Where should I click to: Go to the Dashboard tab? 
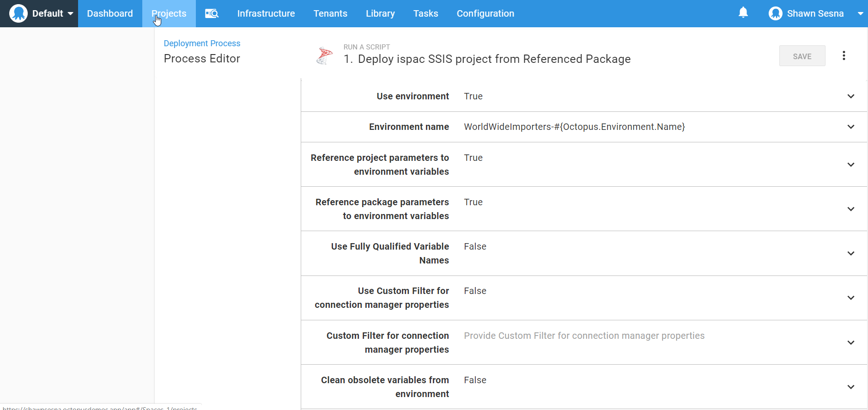click(x=110, y=13)
